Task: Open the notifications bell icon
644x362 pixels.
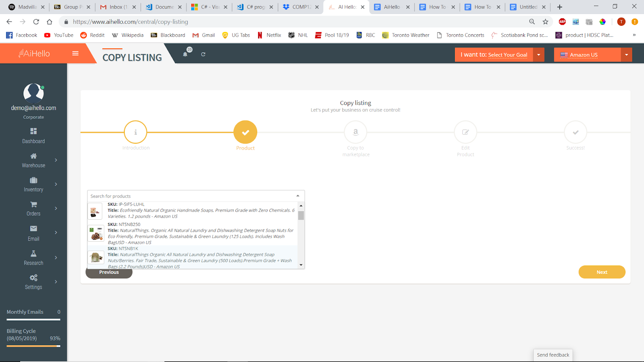Action: click(x=185, y=54)
